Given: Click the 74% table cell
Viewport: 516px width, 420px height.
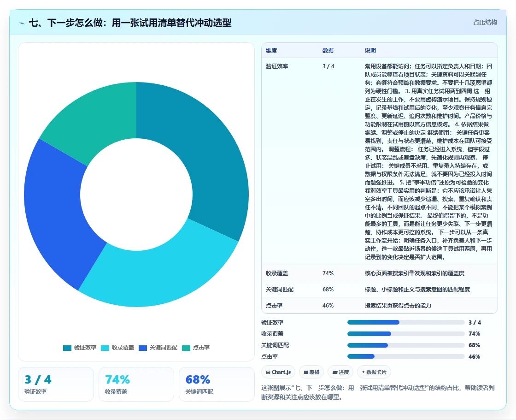Looking at the screenshot, I should point(328,273).
